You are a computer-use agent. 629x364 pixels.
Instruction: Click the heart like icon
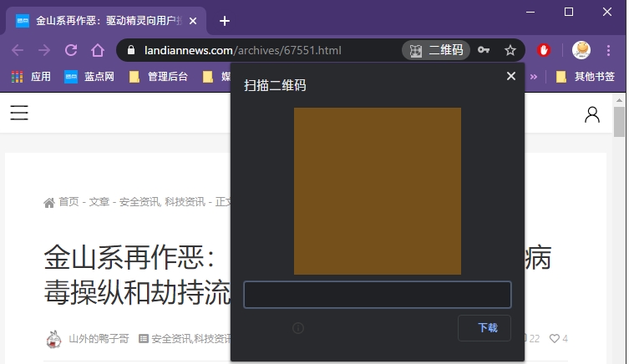(x=555, y=339)
